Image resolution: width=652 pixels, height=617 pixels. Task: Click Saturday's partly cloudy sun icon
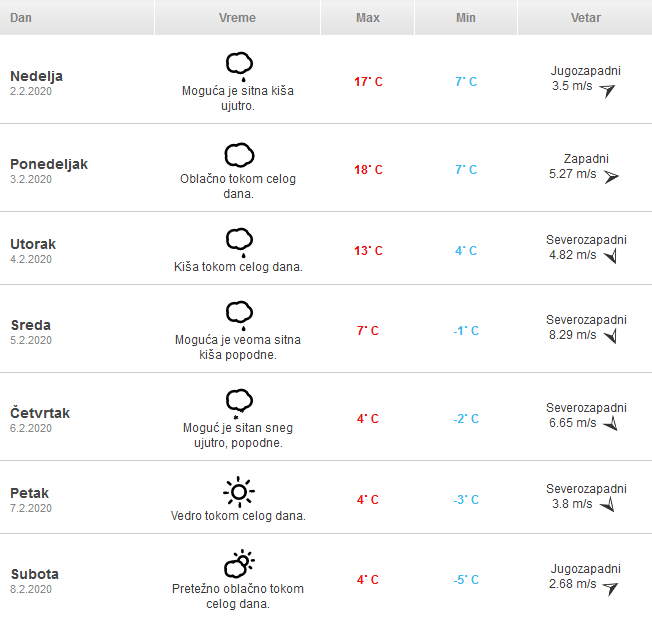(238, 565)
